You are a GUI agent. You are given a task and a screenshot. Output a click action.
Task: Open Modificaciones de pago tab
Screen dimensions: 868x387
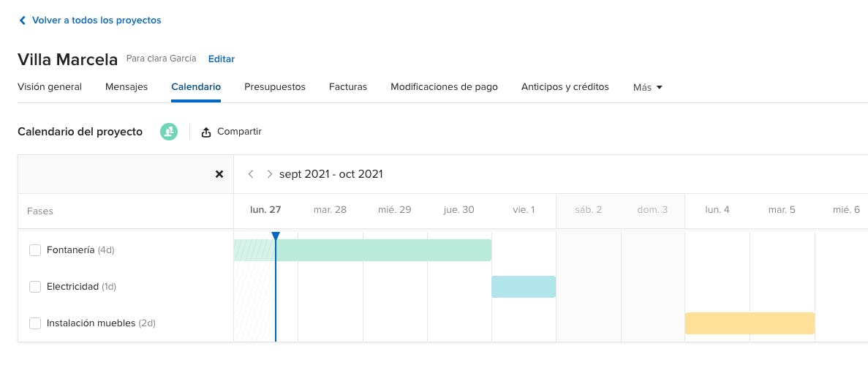pyautogui.click(x=444, y=86)
